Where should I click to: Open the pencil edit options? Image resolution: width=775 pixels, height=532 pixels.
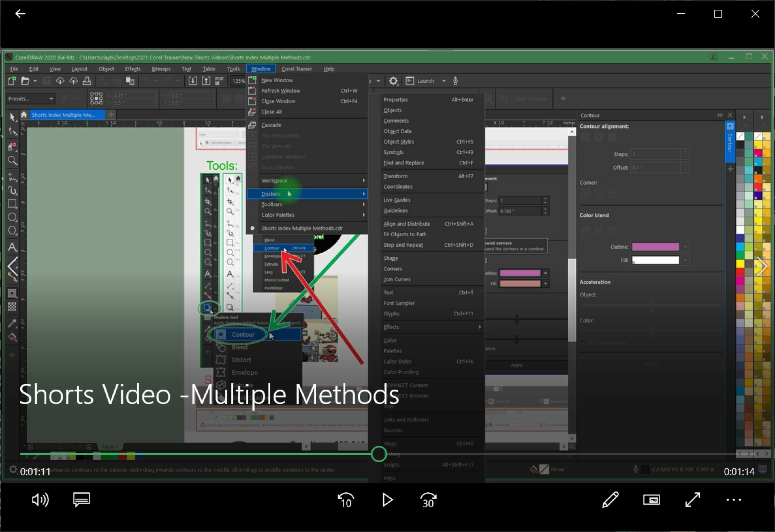click(x=610, y=500)
